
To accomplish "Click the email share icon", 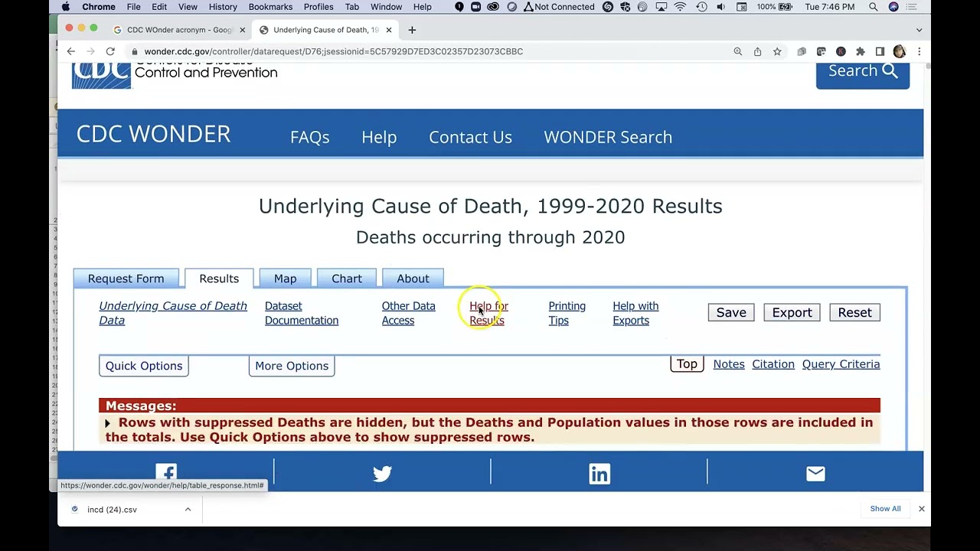I will [815, 474].
